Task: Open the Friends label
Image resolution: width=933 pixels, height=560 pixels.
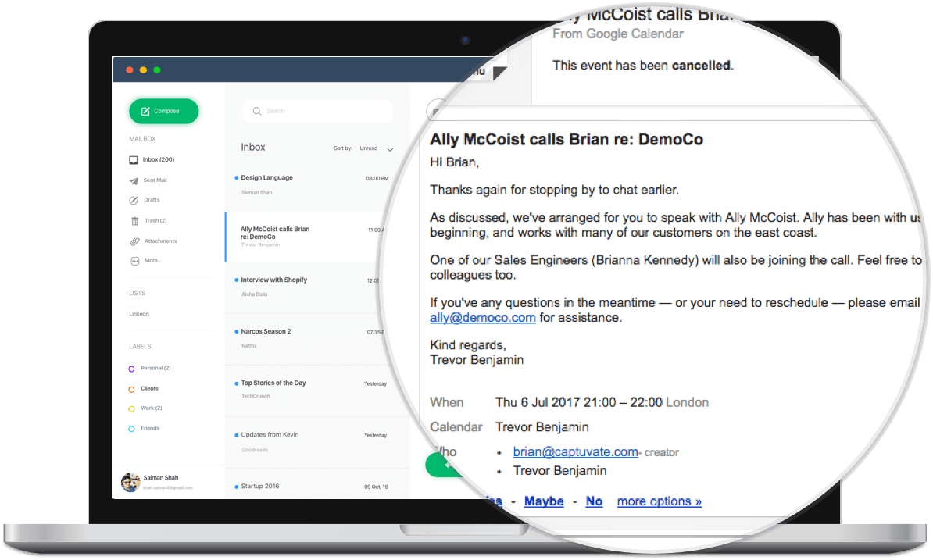Action: [150, 429]
